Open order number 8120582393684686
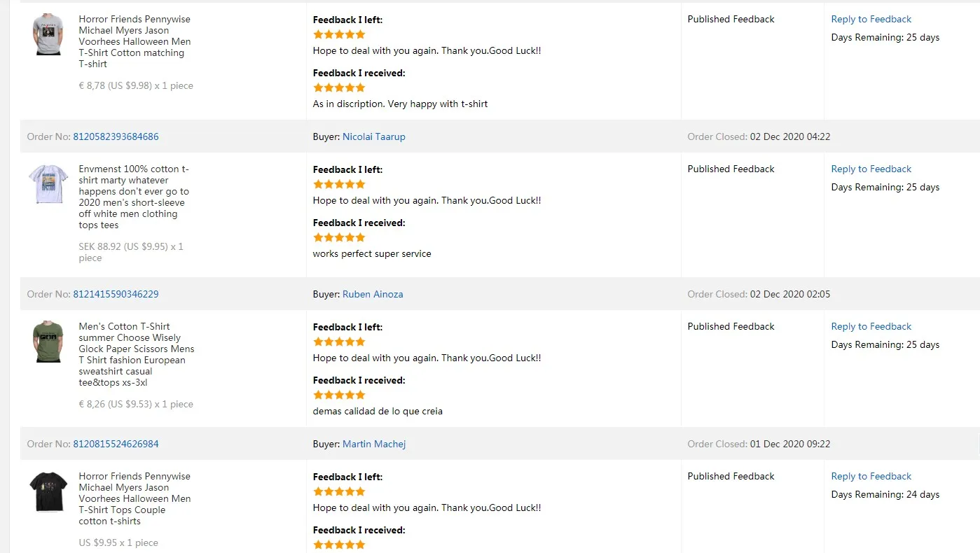This screenshot has height=553, width=980. pyautogui.click(x=116, y=136)
